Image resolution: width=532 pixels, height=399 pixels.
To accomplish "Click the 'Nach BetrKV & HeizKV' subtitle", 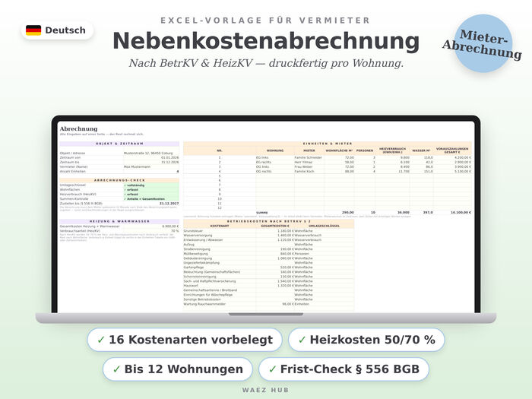I will [266, 63].
